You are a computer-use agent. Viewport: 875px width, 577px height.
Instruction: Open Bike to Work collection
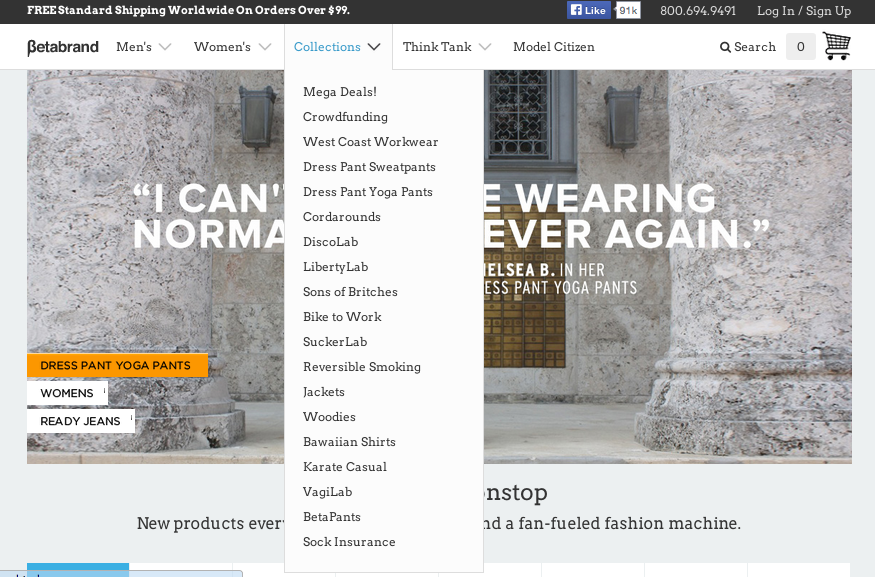[x=342, y=317]
